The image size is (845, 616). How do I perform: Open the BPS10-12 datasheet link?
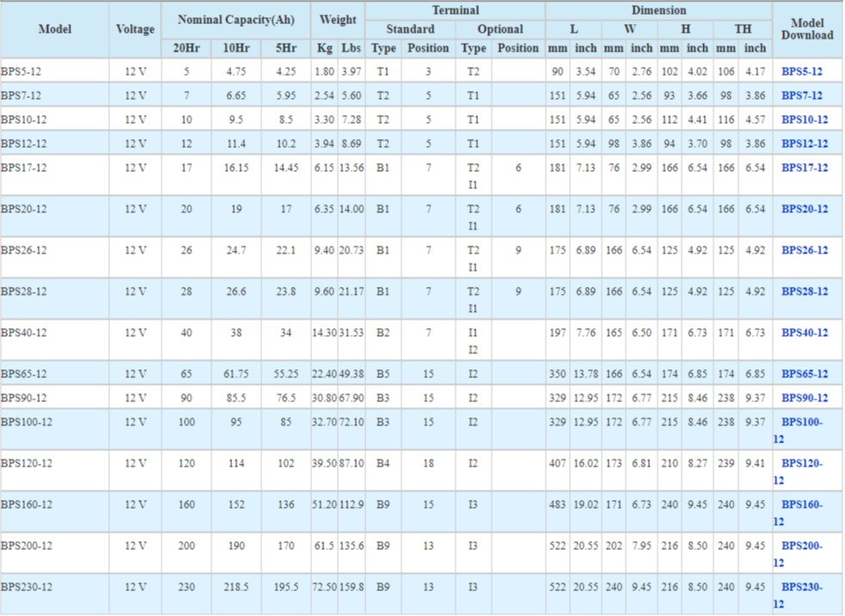point(804,119)
